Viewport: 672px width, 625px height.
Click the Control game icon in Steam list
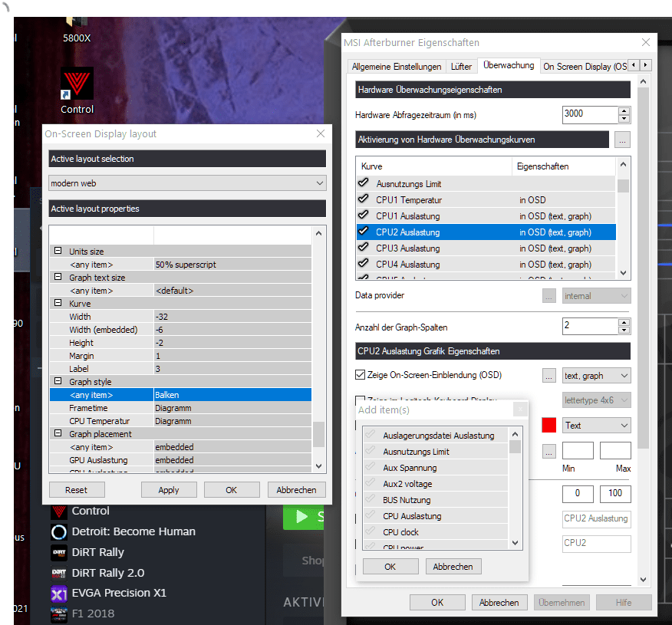(x=59, y=511)
